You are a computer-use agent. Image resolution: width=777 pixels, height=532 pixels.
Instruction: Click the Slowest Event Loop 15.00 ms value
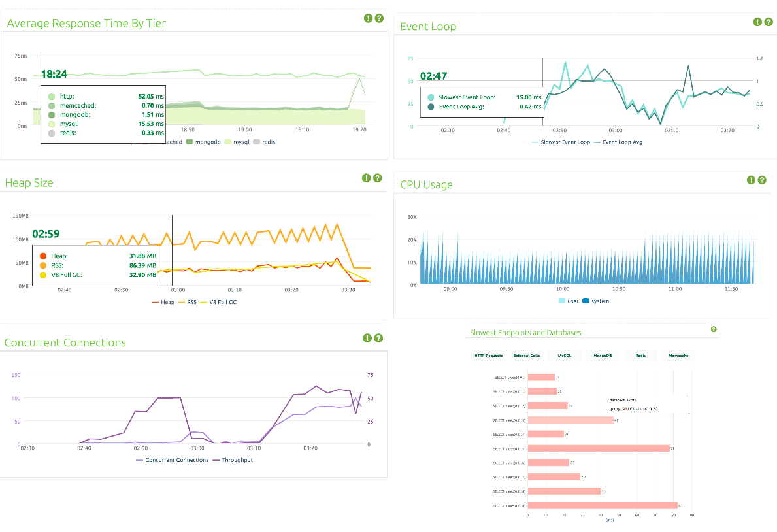point(529,97)
